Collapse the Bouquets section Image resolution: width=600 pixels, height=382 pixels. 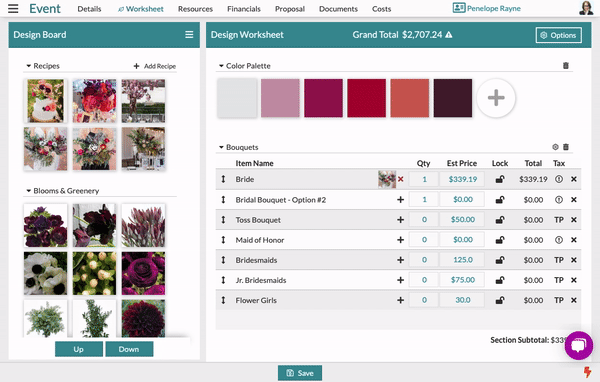click(221, 147)
